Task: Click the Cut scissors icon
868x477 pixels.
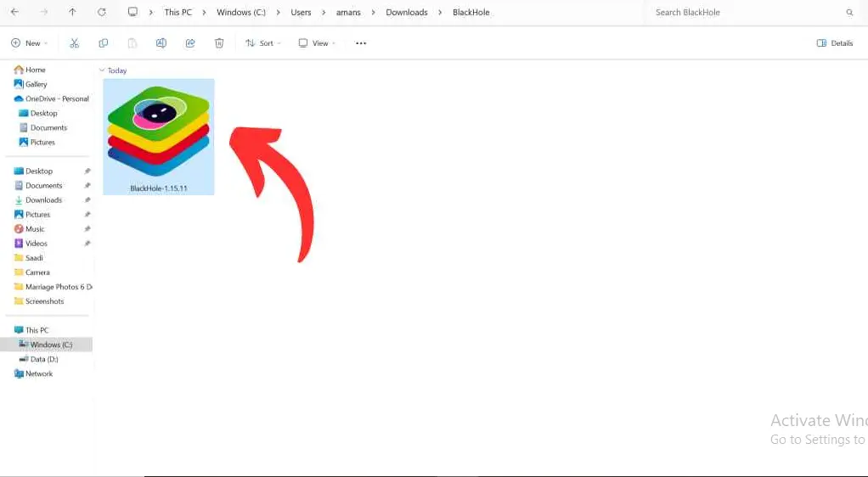Action: (x=75, y=43)
